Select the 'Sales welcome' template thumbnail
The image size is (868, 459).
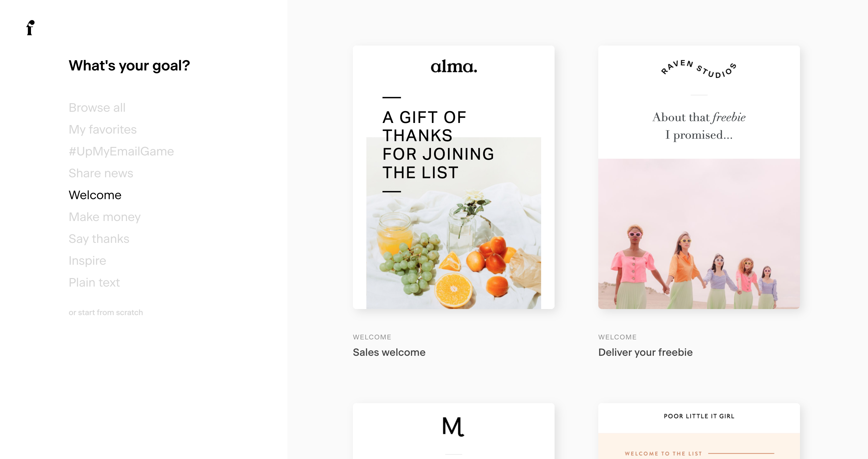(453, 178)
